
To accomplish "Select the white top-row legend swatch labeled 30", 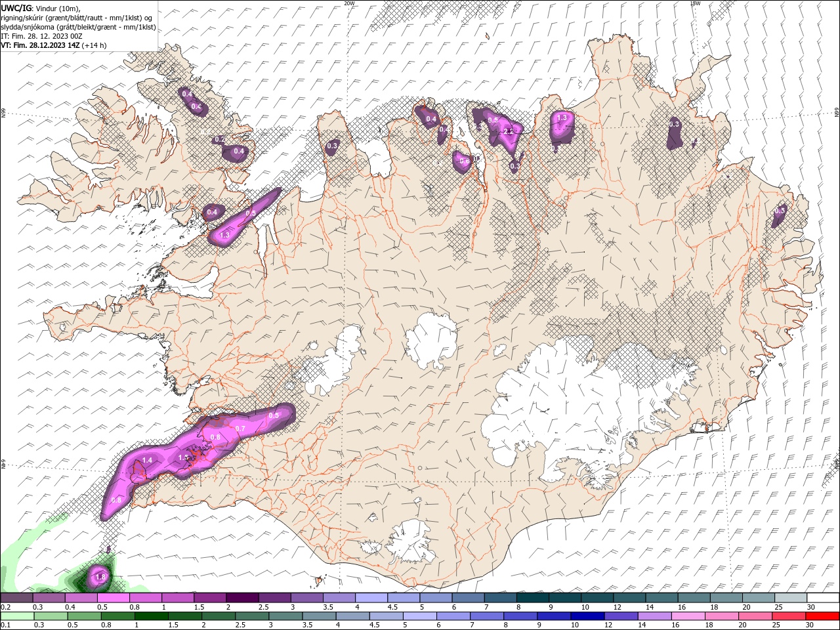I will (x=824, y=598).
